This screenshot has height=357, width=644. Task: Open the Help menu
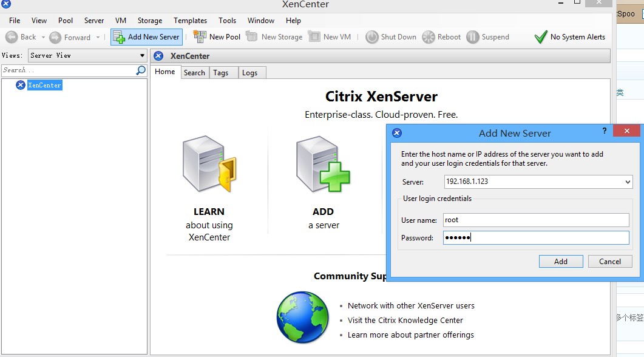tap(293, 21)
